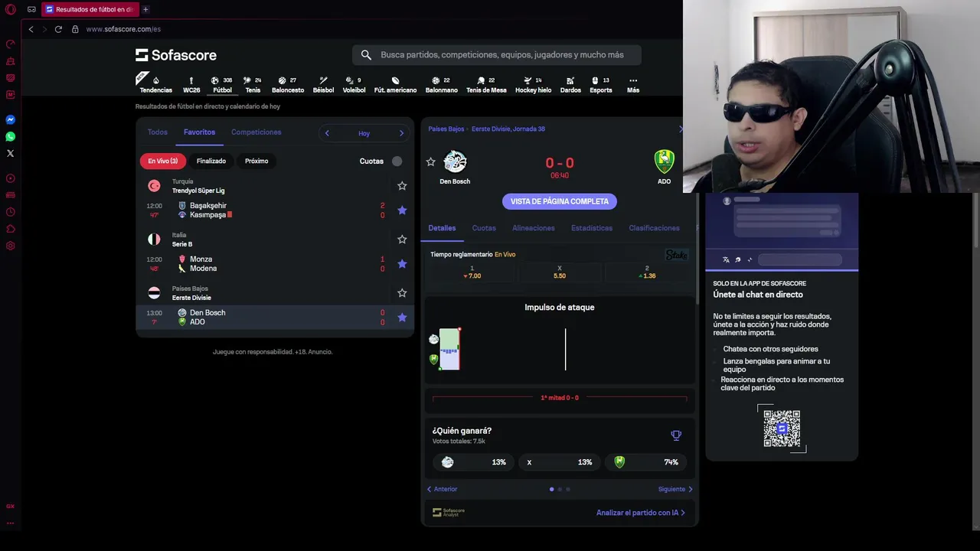This screenshot has width=980, height=551.
Task: Click VISTA DE PÁGINA COMPLETA button
Action: (x=560, y=201)
